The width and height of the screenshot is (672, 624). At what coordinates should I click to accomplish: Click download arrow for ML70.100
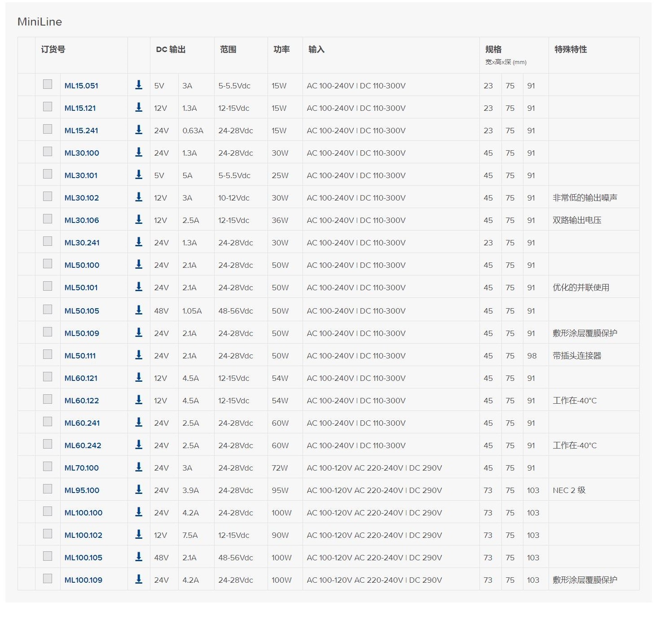coord(139,467)
